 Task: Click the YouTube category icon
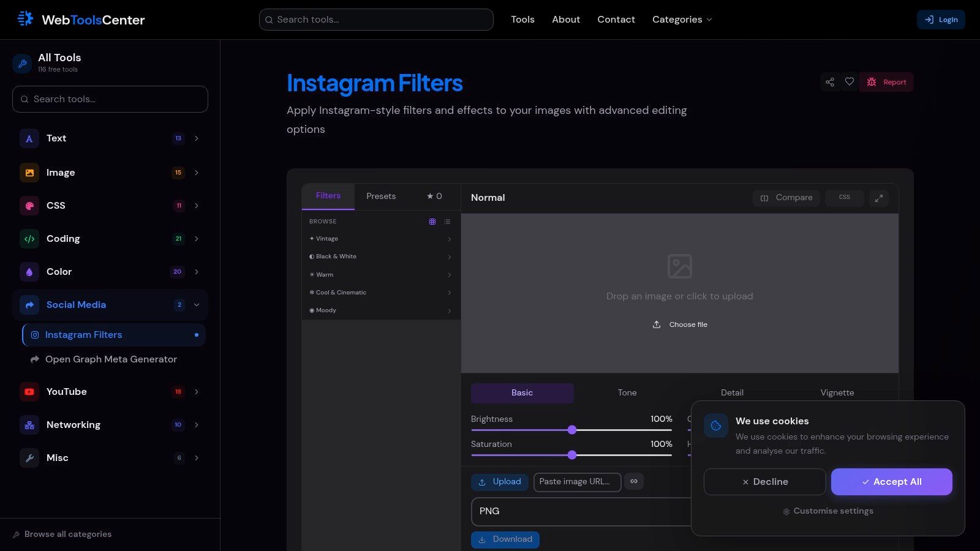[x=29, y=392]
